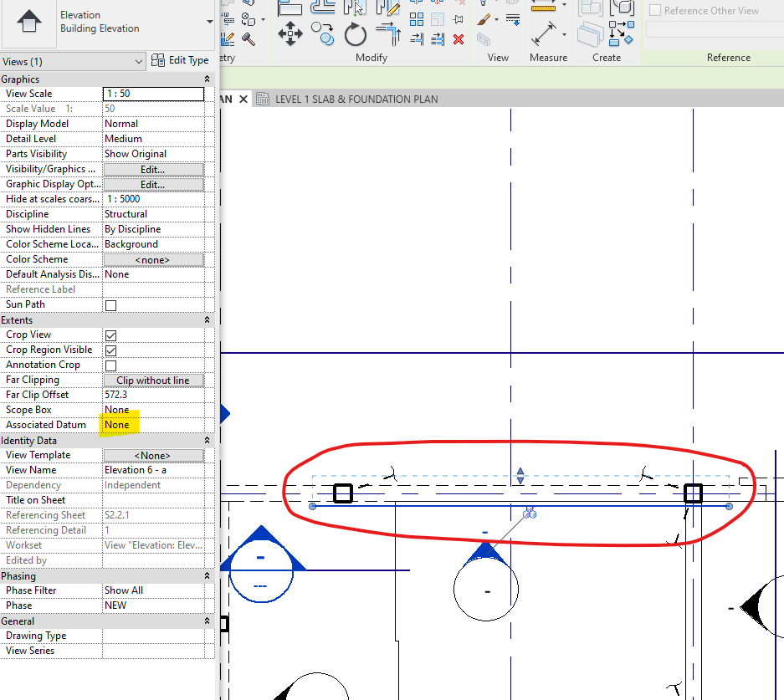Pin the element using the Pin icon
The width and height of the screenshot is (784, 700).
click(x=456, y=18)
